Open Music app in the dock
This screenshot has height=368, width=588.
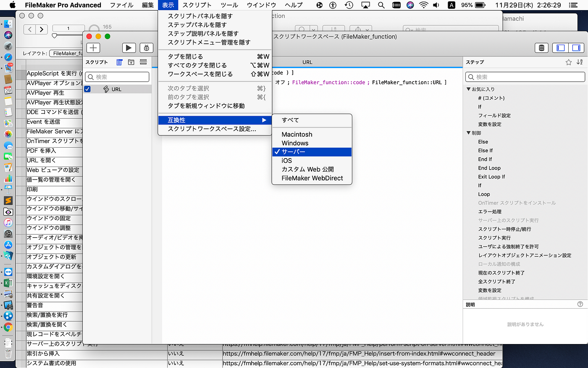(8, 222)
